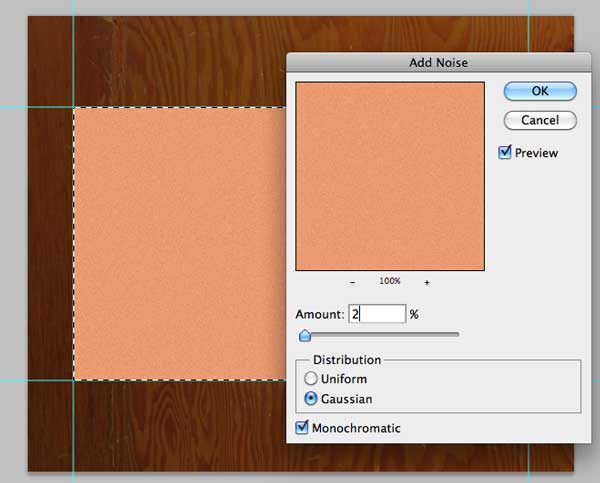Image resolution: width=600 pixels, height=483 pixels.
Task: Toggle the Preview checkbox
Action: 506,153
